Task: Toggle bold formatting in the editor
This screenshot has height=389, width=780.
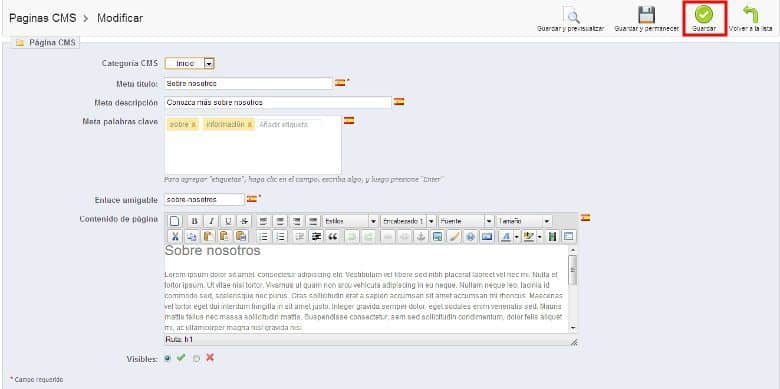Action: [195, 221]
